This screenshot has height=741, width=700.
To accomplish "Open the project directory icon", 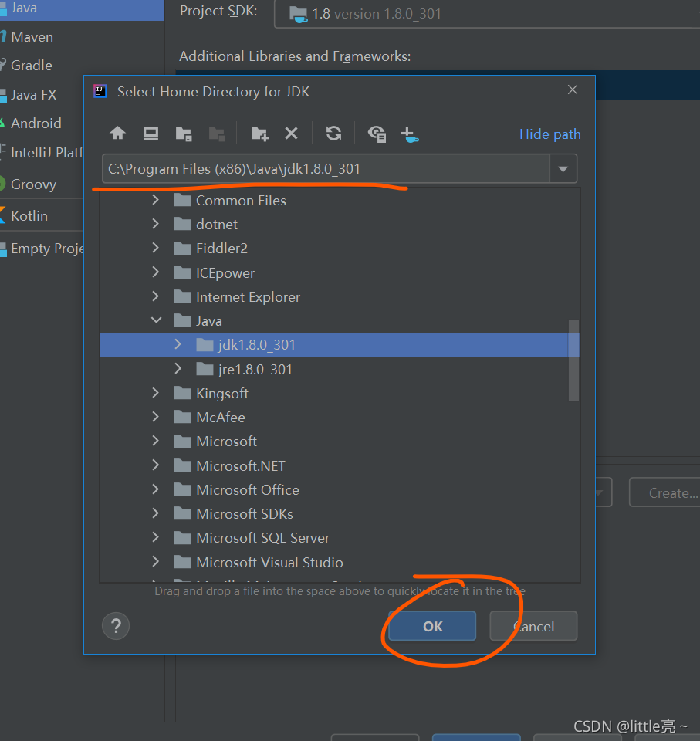I will click(184, 134).
